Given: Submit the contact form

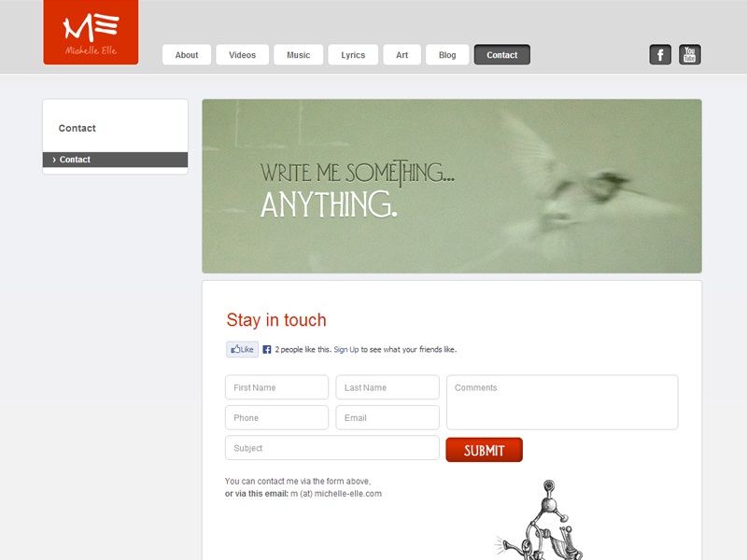Looking at the screenshot, I should 484,450.
